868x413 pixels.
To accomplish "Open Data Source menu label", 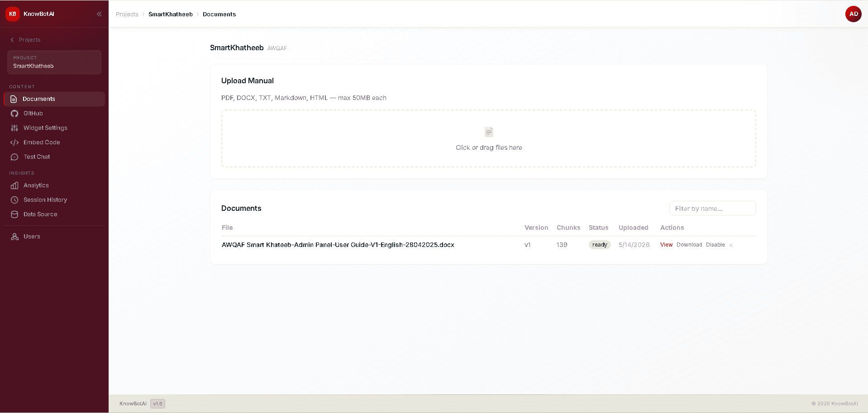I will tap(40, 214).
